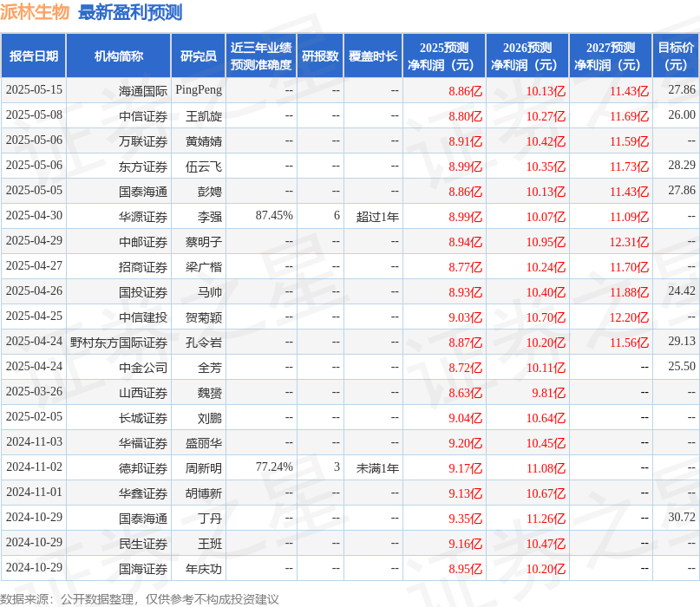Screen dimensions: 700x607
Task: Click target price 29.13
Action: point(682,341)
